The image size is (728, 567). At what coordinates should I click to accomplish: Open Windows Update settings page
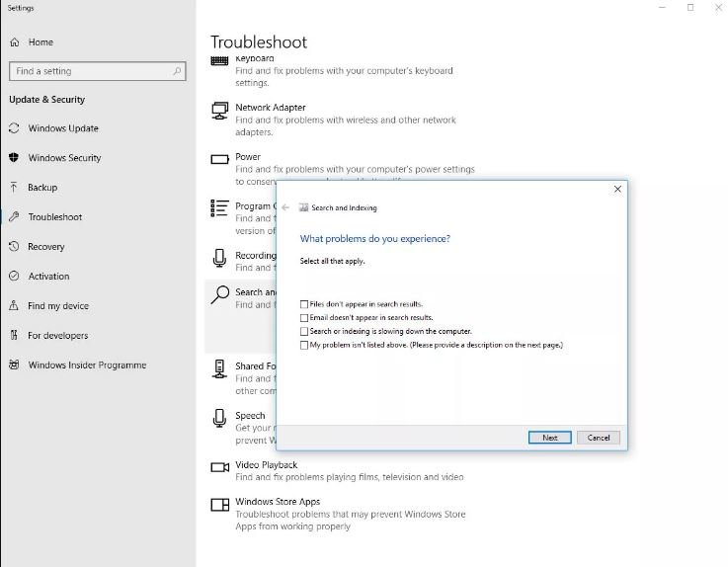62,128
